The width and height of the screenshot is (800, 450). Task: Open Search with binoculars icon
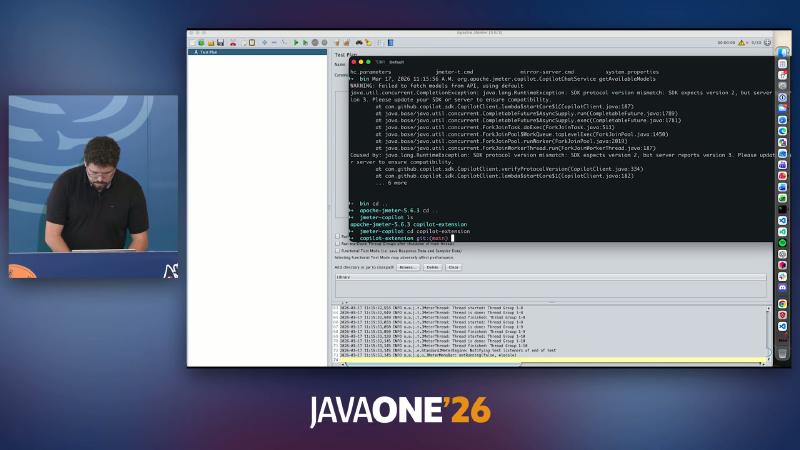tap(359, 43)
